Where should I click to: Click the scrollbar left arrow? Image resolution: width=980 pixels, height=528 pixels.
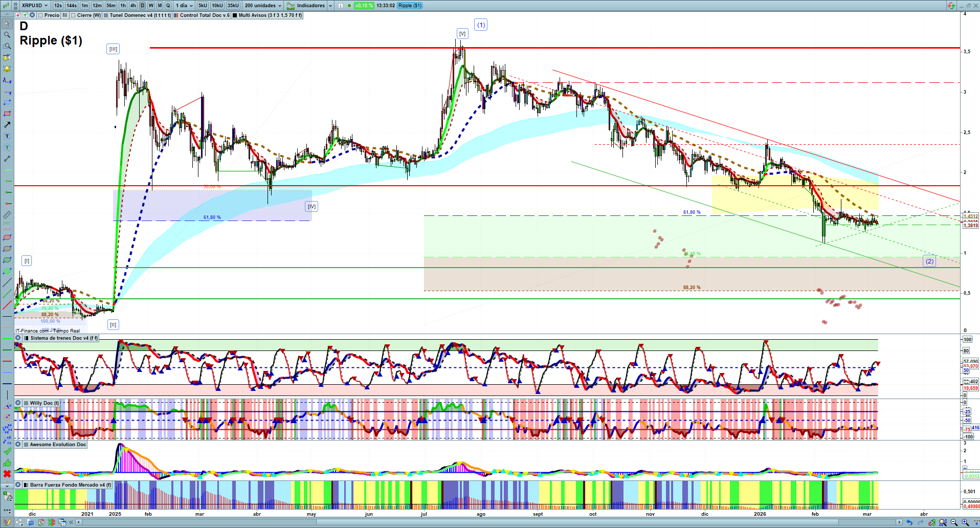coord(79,522)
